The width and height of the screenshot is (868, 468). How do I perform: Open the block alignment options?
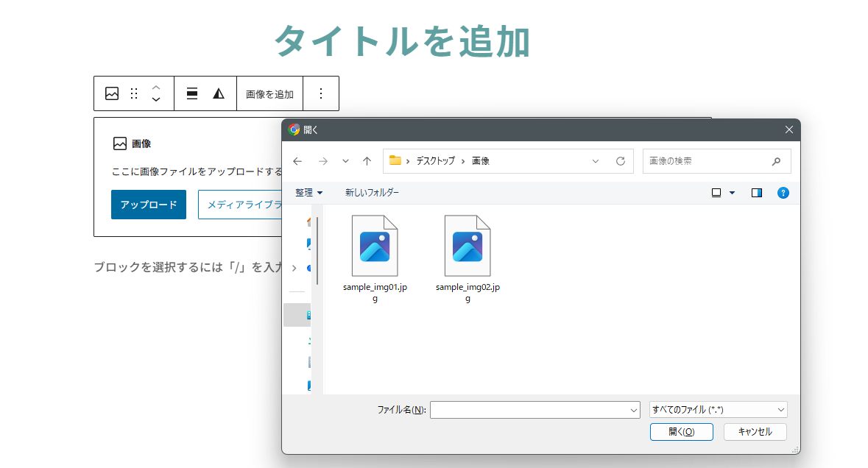[x=192, y=93]
